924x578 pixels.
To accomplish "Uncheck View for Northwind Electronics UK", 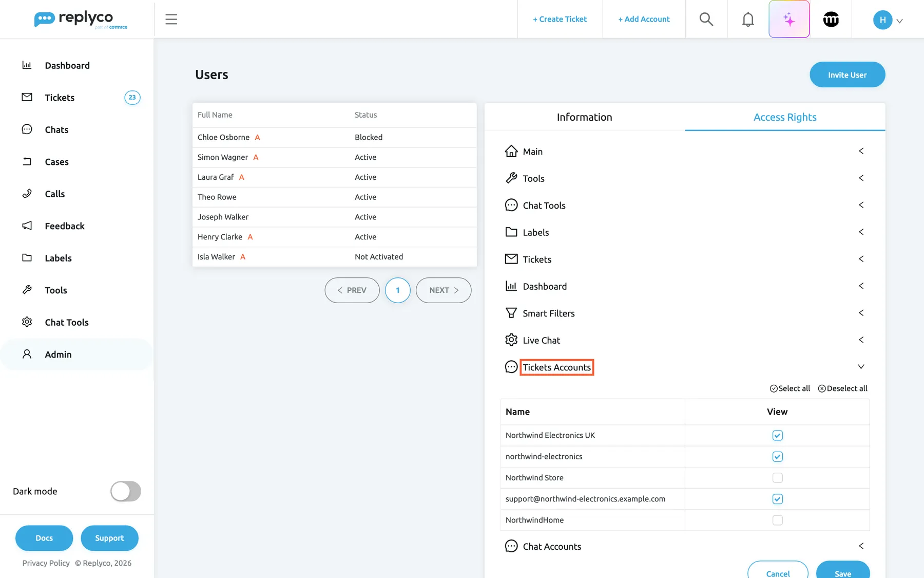I will click(777, 435).
